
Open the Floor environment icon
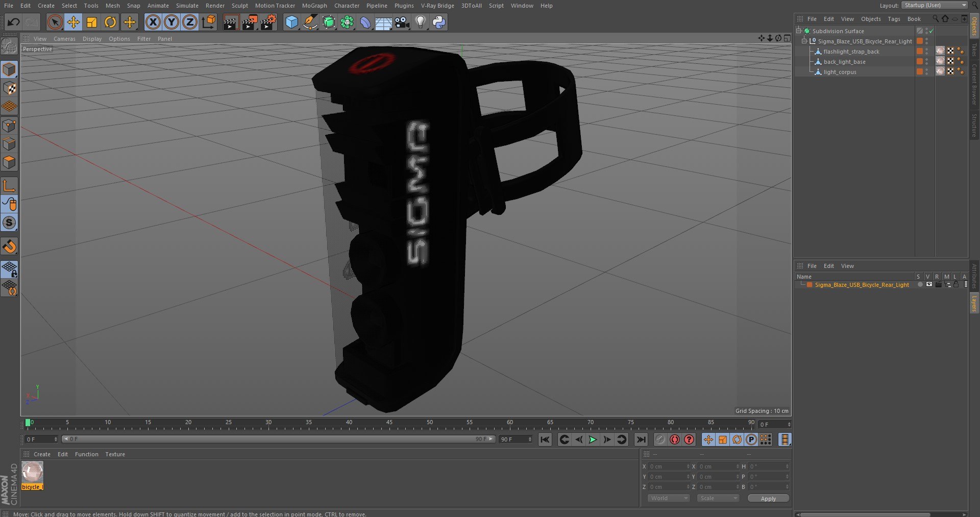click(x=384, y=22)
